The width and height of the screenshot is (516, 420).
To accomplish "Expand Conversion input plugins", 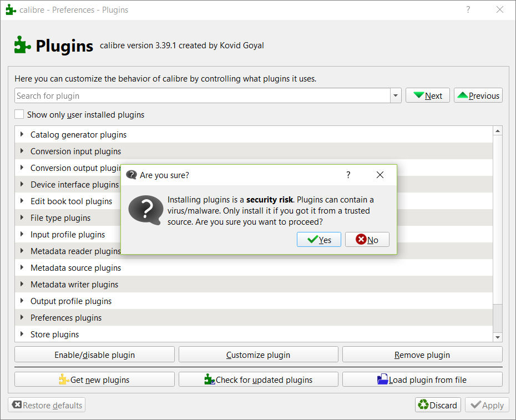I will point(22,151).
